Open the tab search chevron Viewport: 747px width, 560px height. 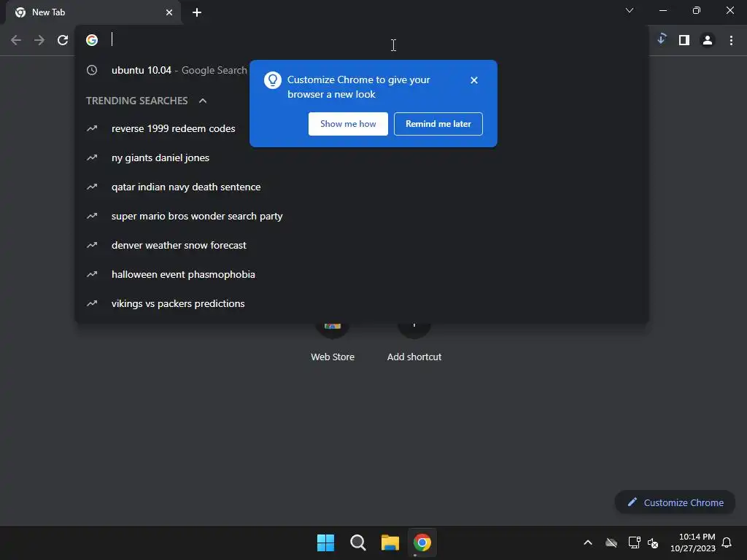click(630, 10)
